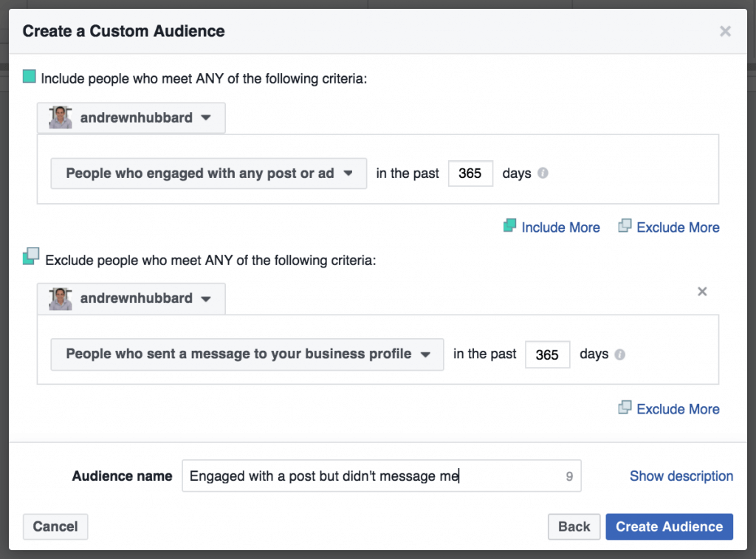
Task: Open the "People who sent a message to your business profile" dropdown
Action: click(247, 354)
